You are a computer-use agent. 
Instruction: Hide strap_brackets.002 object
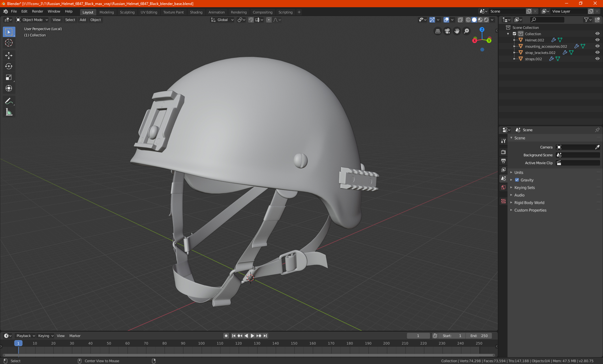[x=597, y=52]
